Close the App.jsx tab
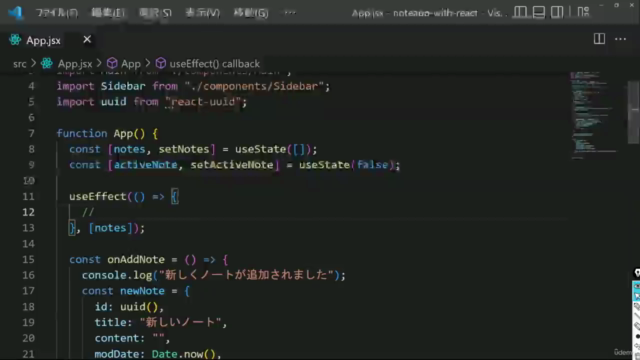The image size is (640, 360). (x=87, y=40)
